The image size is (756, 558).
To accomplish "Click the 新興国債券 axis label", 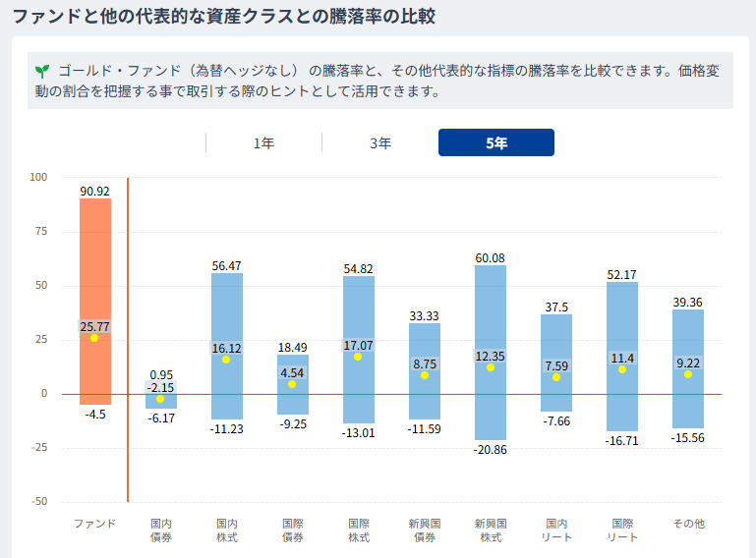I will coord(425,530).
